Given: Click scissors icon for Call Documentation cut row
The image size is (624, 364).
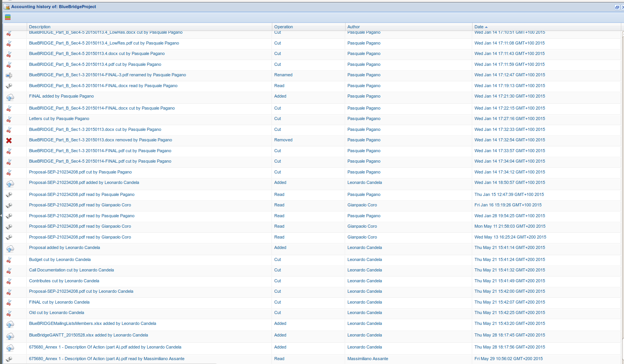Looking at the screenshot, I should pos(9,271).
